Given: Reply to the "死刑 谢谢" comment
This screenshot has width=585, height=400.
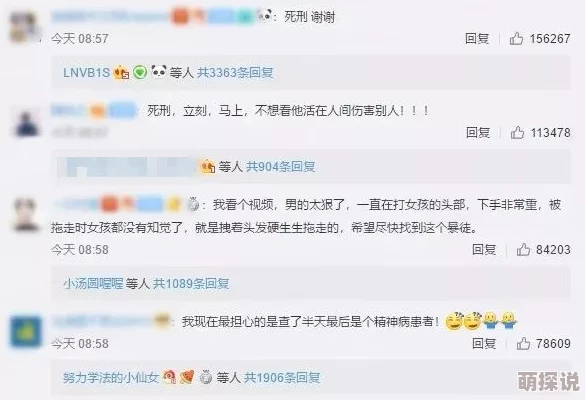Looking at the screenshot, I should pyautogui.click(x=477, y=38).
